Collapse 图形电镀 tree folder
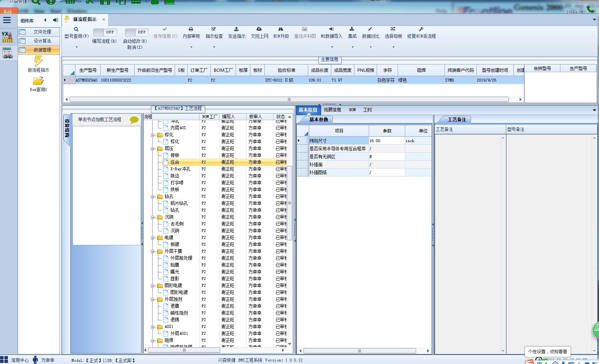 point(153,286)
